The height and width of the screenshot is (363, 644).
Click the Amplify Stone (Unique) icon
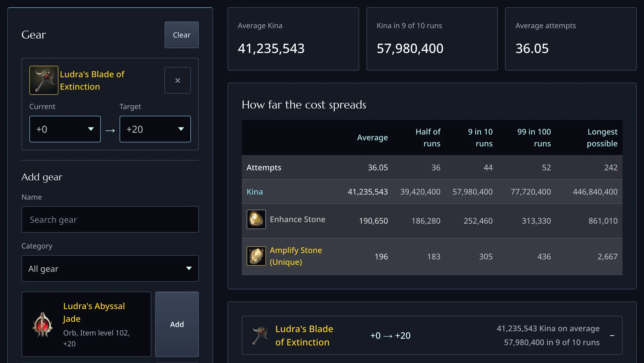(256, 256)
